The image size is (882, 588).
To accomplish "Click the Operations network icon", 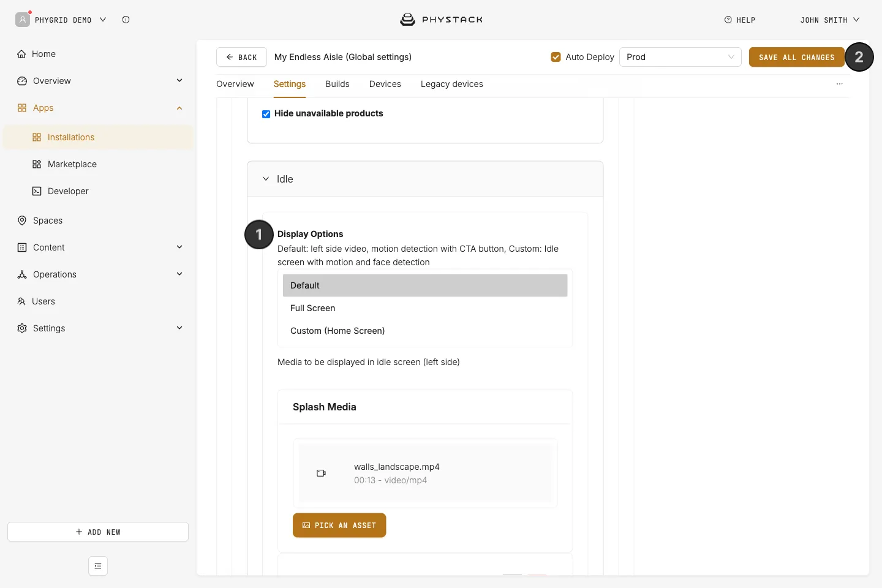I will point(22,274).
